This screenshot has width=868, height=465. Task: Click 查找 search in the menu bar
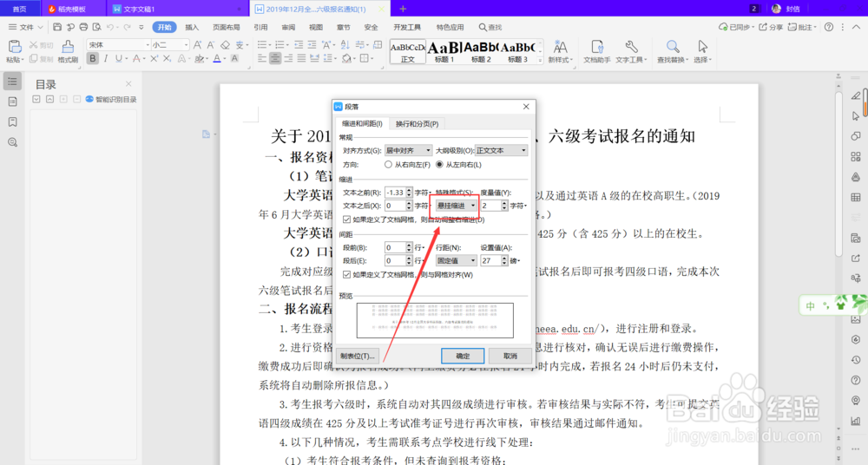[490, 27]
